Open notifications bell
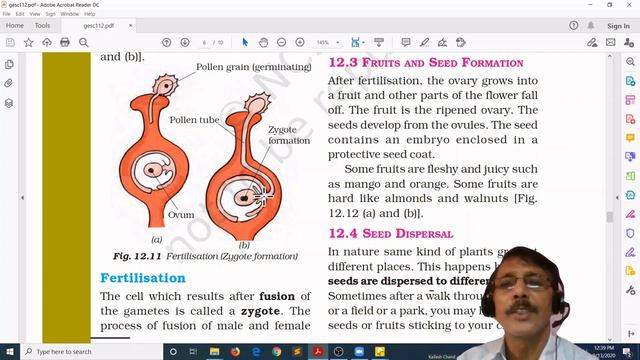Viewport: 640px width, 360px height. click(591, 25)
